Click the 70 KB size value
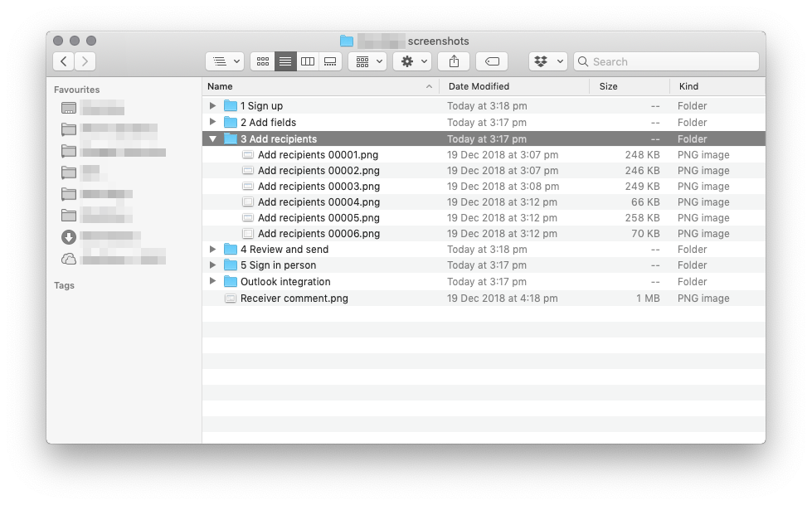 [x=645, y=234]
